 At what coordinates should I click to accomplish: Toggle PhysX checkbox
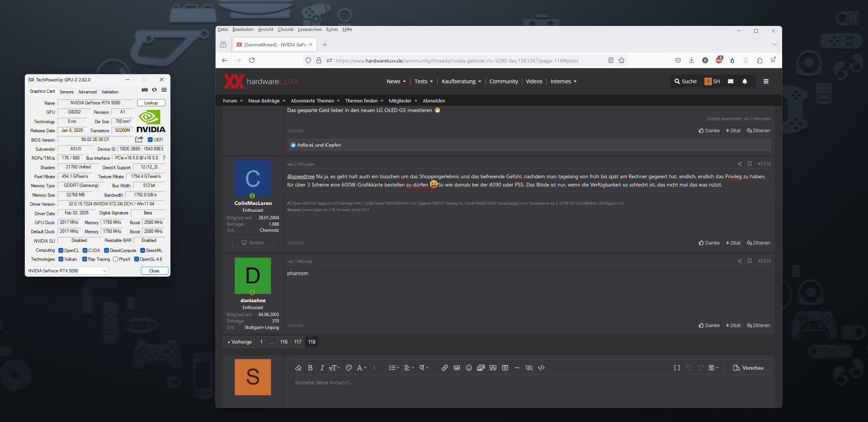(116, 259)
